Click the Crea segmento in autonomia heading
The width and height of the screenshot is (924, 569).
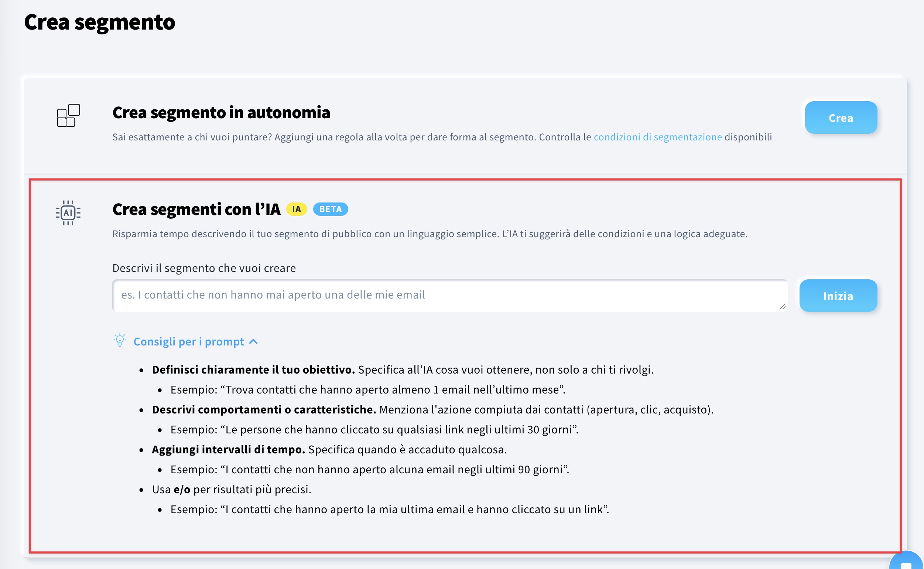(222, 113)
